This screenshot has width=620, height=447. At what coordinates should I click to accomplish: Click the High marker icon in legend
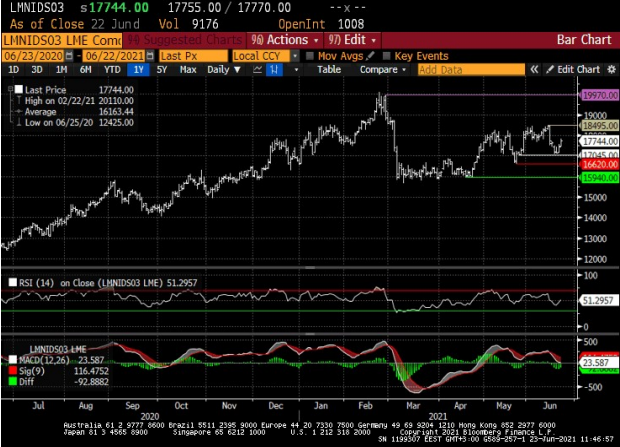(19, 100)
